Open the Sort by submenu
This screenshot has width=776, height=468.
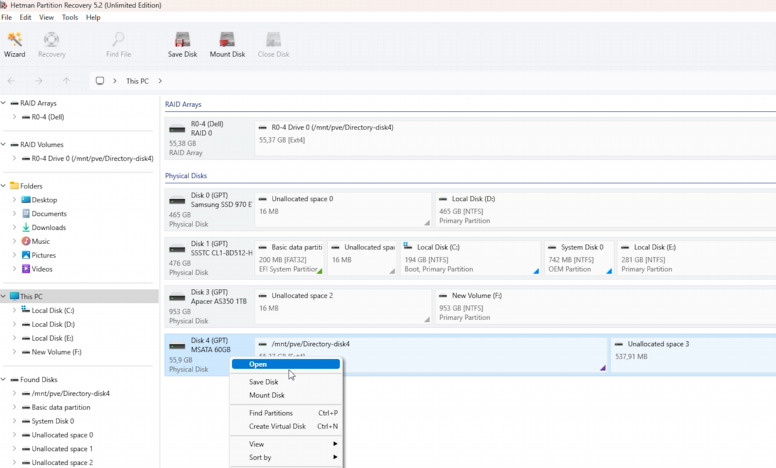[x=286, y=458]
